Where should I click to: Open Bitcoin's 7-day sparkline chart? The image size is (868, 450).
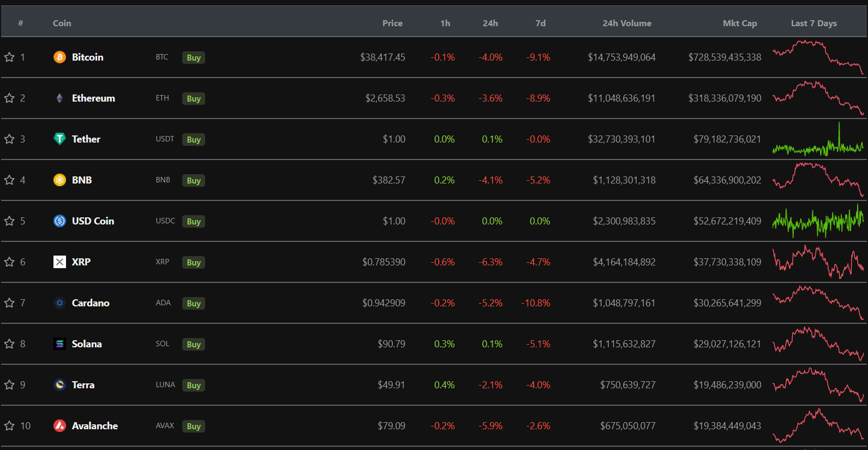[818, 57]
